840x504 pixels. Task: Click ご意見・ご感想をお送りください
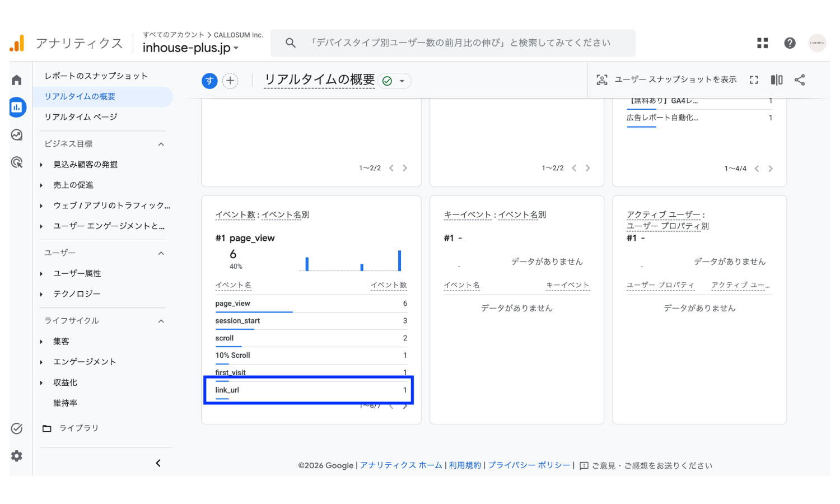pyautogui.click(x=652, y=465)
